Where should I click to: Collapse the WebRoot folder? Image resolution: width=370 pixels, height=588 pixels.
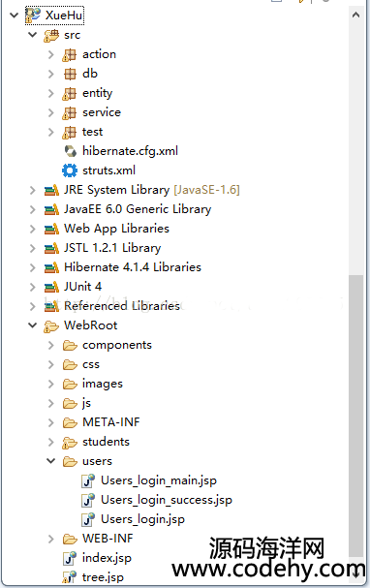33,325
